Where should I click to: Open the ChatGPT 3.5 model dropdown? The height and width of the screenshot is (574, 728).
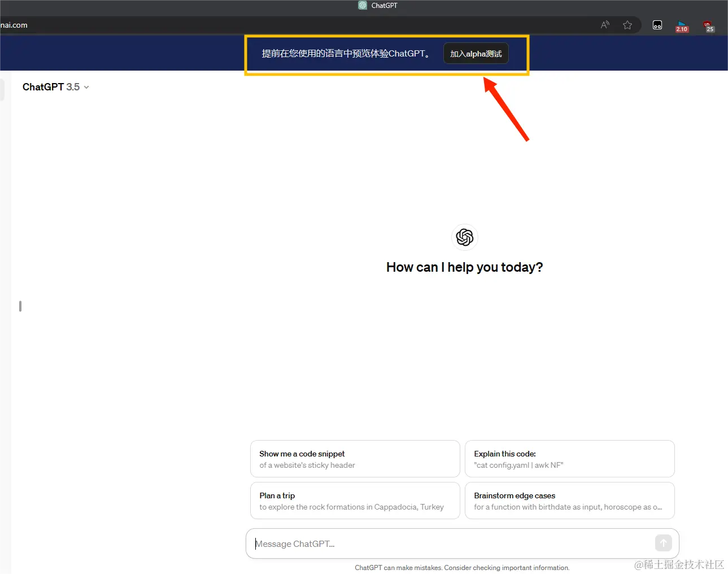tap(56, 87)
